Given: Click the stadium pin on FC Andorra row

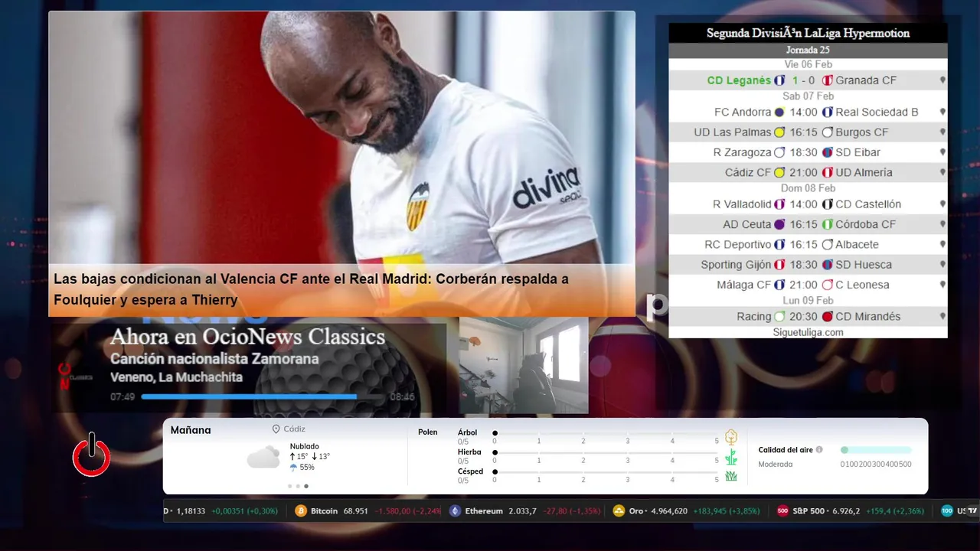Looking at the screenshot, I should (x=942, y=112).
